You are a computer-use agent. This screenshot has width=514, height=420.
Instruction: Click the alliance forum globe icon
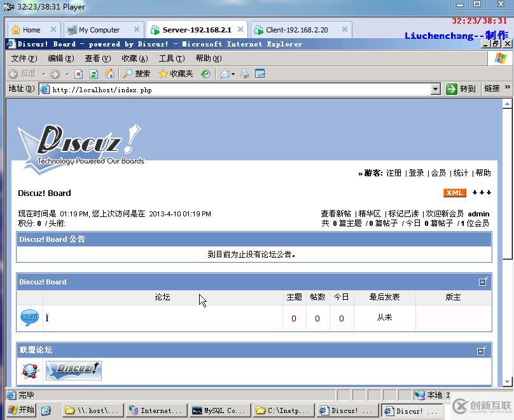[x=30, y=371]
